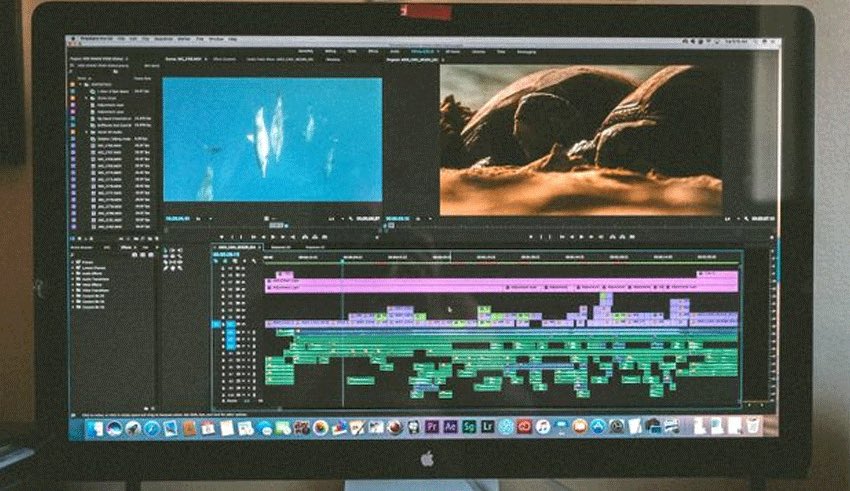Image resolution: width=850 pixels, height=491 pixels.
Task: Open Safari compass icon in Dock
Action: pyautogui.click(x=152, y=429)
